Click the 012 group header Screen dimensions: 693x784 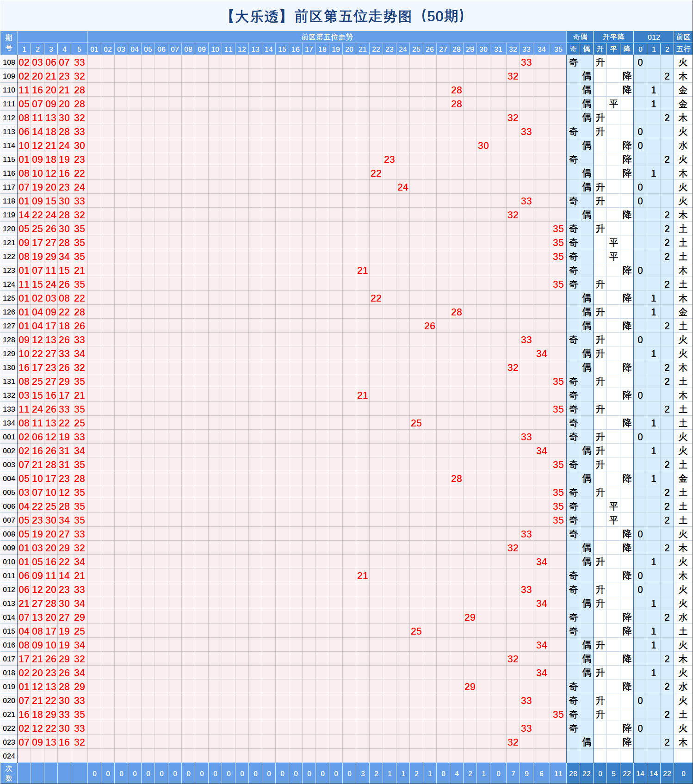click(x=654, y=37)
